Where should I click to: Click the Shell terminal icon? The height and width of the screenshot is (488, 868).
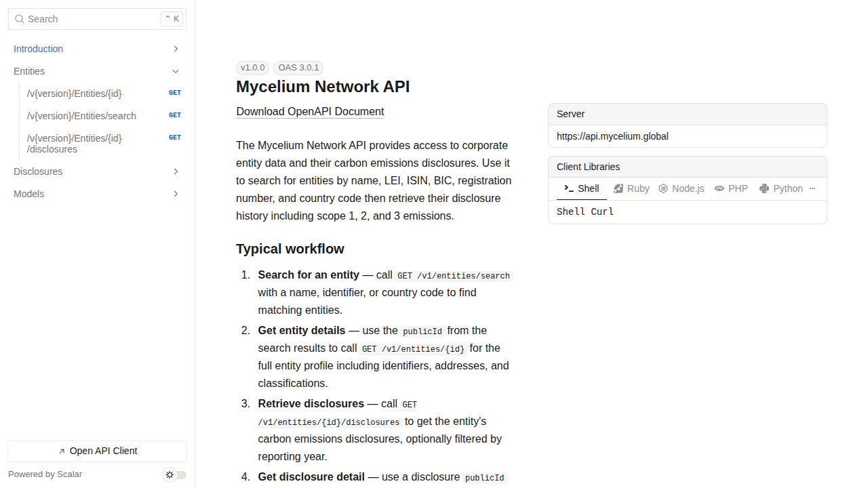click(569, 188)
